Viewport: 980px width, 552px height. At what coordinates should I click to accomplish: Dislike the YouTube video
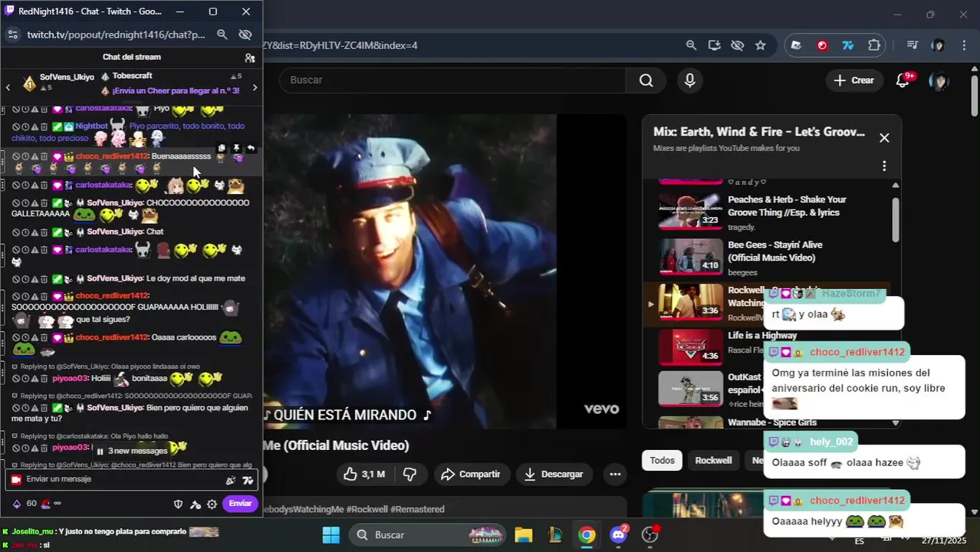tap(410, 474)
